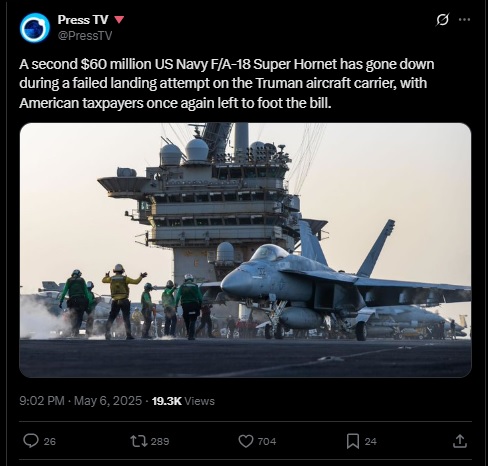The width and height of the screenshot is (488, 466).
Task: Open the 19.3K Views analytics
Action: click(183, 401)
